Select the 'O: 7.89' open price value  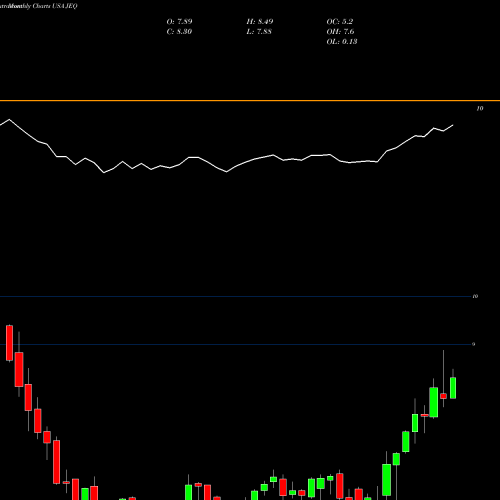pyautogui.click(x=179, y=22)
